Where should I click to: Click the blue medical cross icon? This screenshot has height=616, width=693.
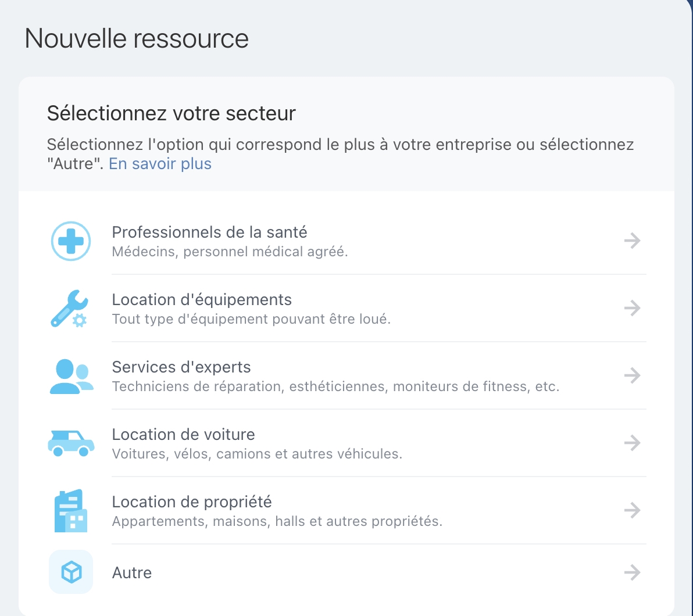[x=71, y=241]
